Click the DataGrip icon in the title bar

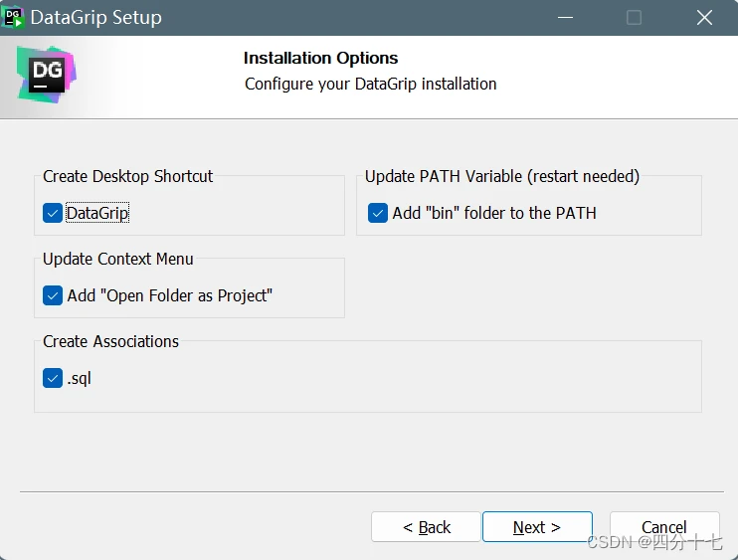13,18
